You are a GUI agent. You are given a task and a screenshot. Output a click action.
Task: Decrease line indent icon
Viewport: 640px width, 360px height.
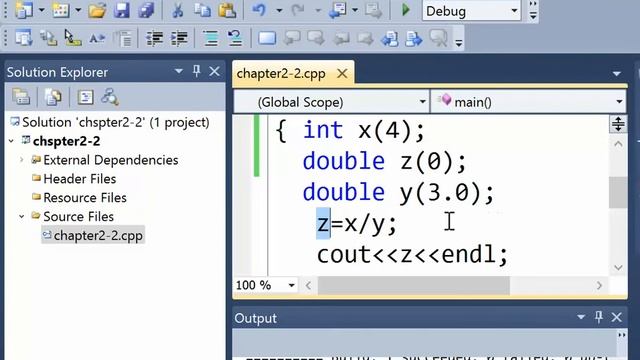[154, 39]
